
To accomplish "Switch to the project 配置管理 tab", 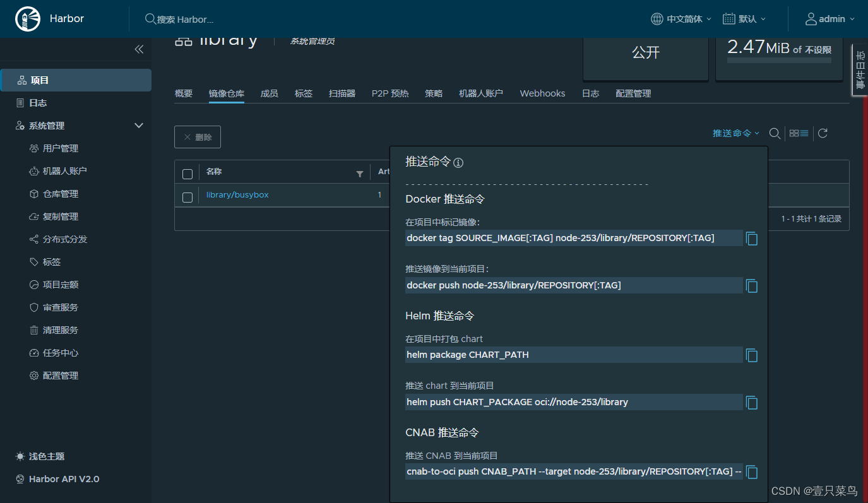I will coord(633,93).
